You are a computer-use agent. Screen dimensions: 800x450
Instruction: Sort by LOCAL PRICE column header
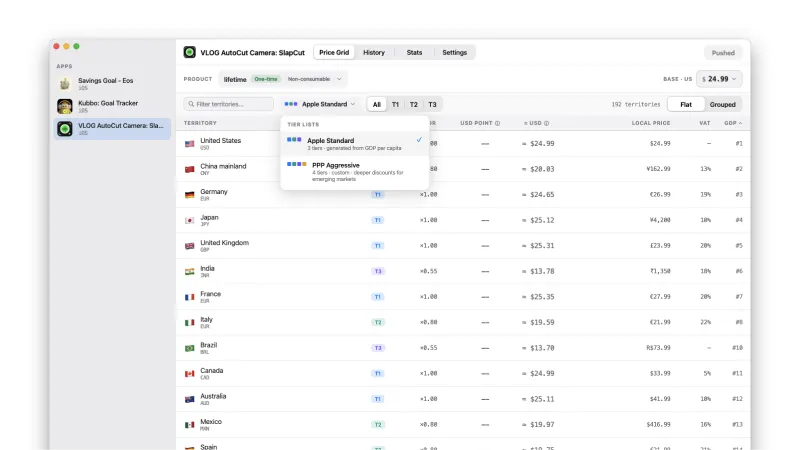coord(651,123)
